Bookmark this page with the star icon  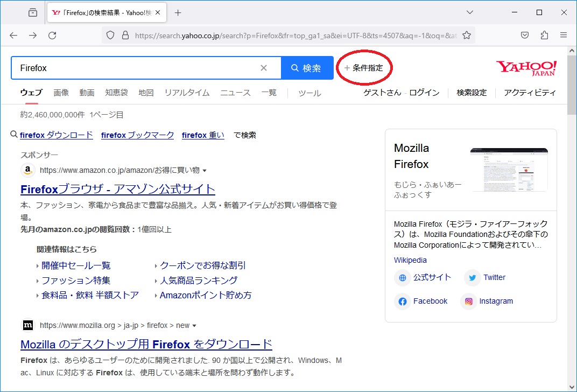pyautogui.click(x=467, y=36)
